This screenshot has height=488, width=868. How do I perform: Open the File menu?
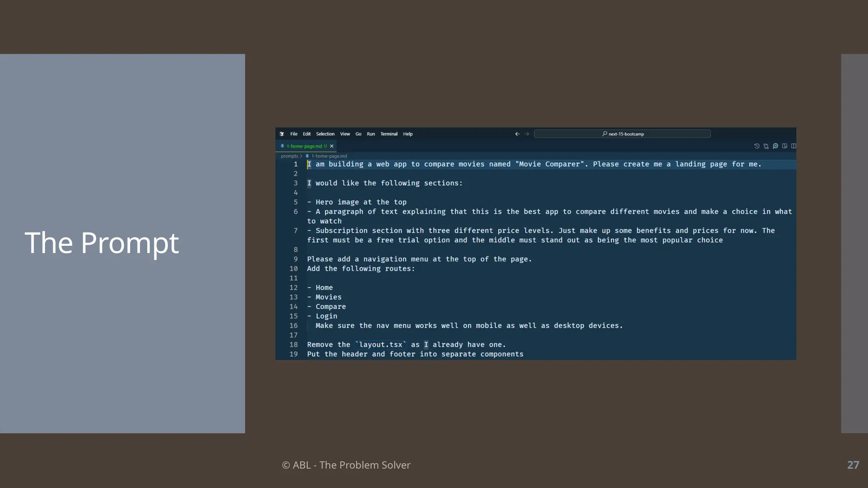click(x=294, y=134)
